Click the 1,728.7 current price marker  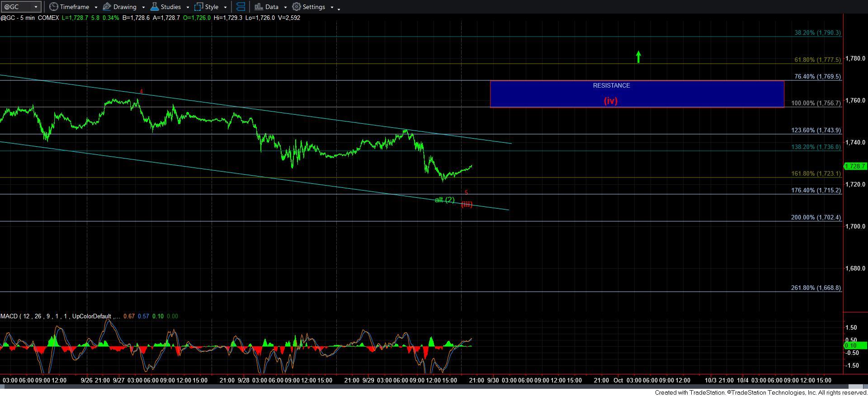pyautogui.click(x=855, y=166)
